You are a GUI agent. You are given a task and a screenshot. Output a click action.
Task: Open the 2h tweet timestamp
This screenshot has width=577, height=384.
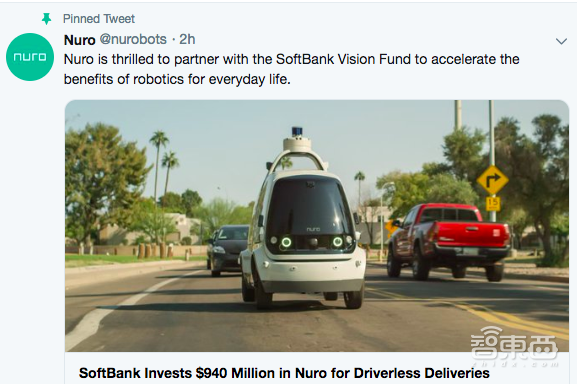(x=187, y=39)
